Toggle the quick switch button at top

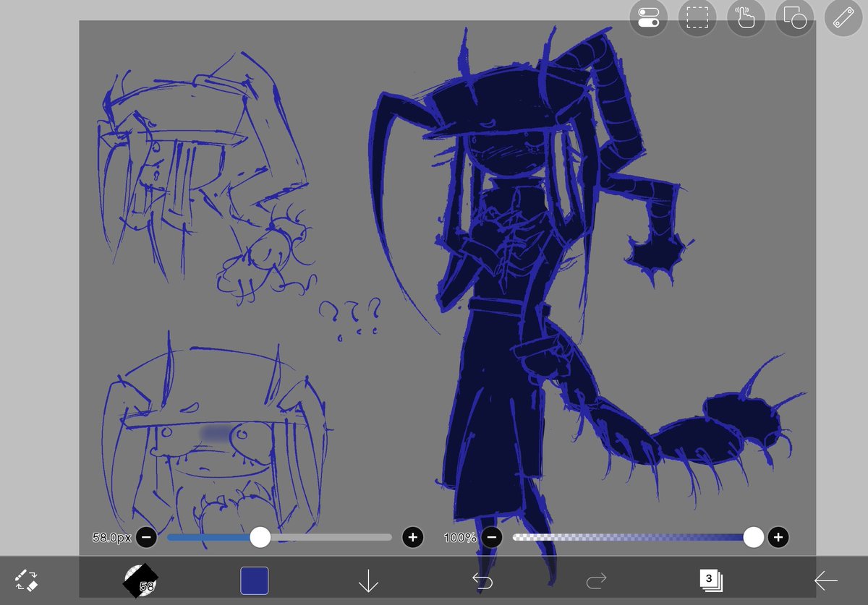click(x=649, y=18)
